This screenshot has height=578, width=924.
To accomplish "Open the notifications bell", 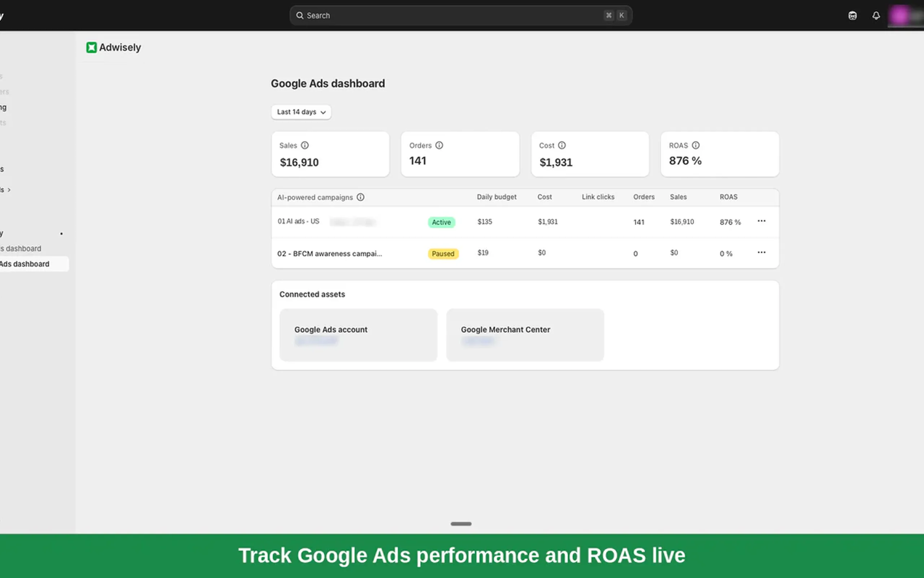I will point(876,16).
